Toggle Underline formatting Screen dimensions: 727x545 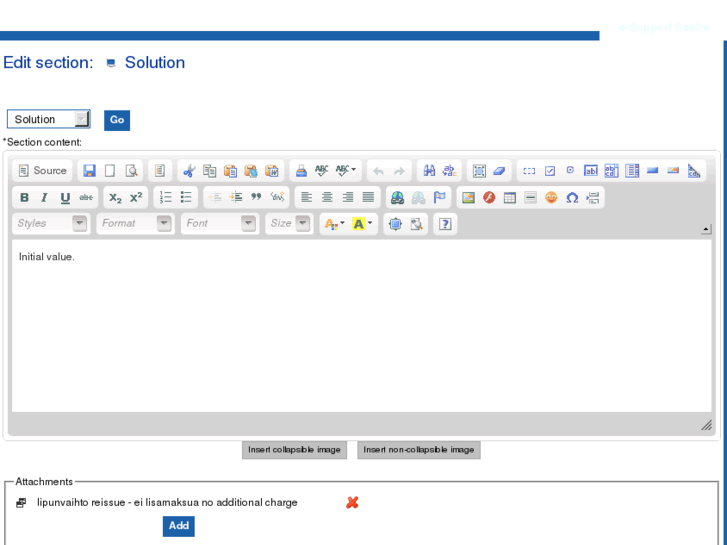click(x=65, y=198)
